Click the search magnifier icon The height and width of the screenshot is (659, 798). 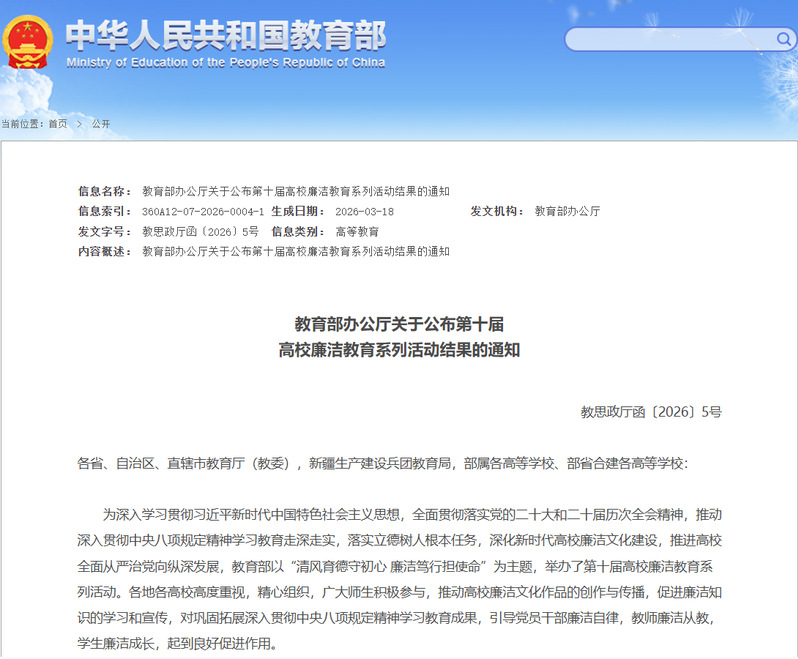coord(785,39)
